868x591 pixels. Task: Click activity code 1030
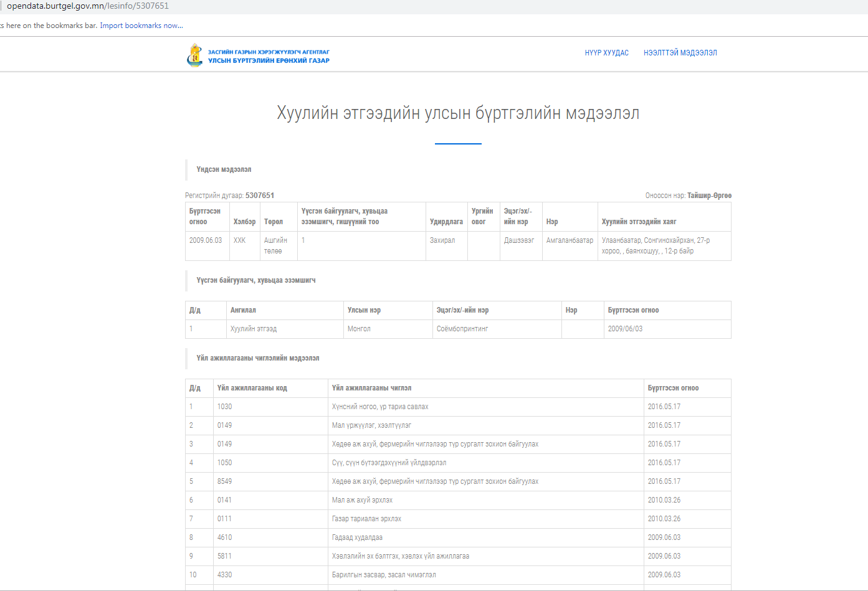pos(224,407)
